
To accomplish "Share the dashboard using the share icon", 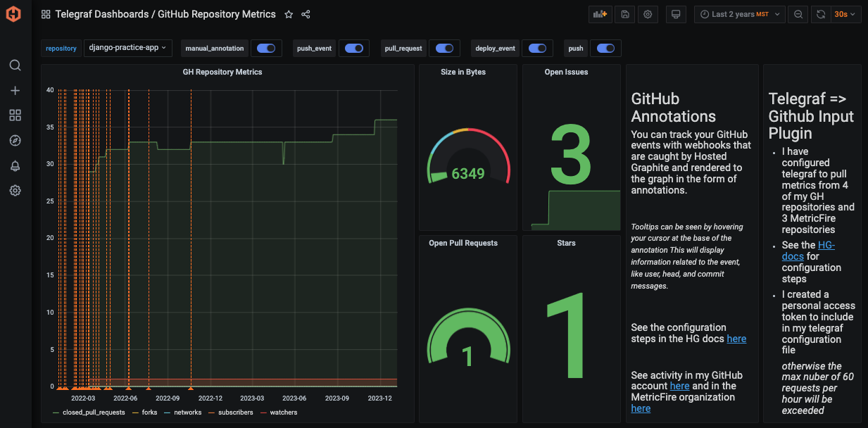I will coord(306,14).
